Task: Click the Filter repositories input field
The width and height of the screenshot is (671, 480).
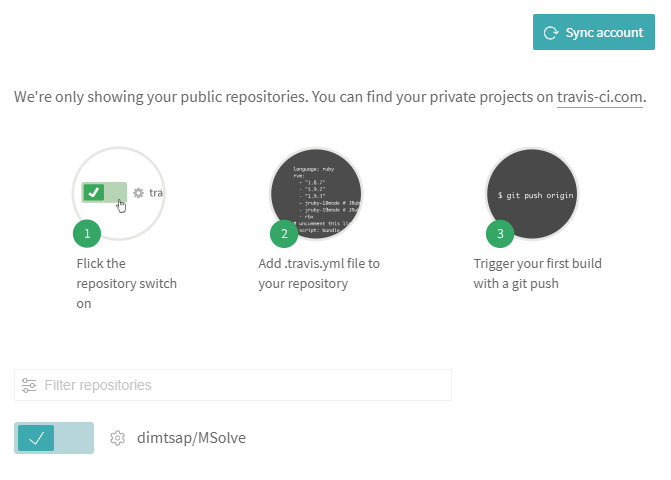Action: point(240,385)
